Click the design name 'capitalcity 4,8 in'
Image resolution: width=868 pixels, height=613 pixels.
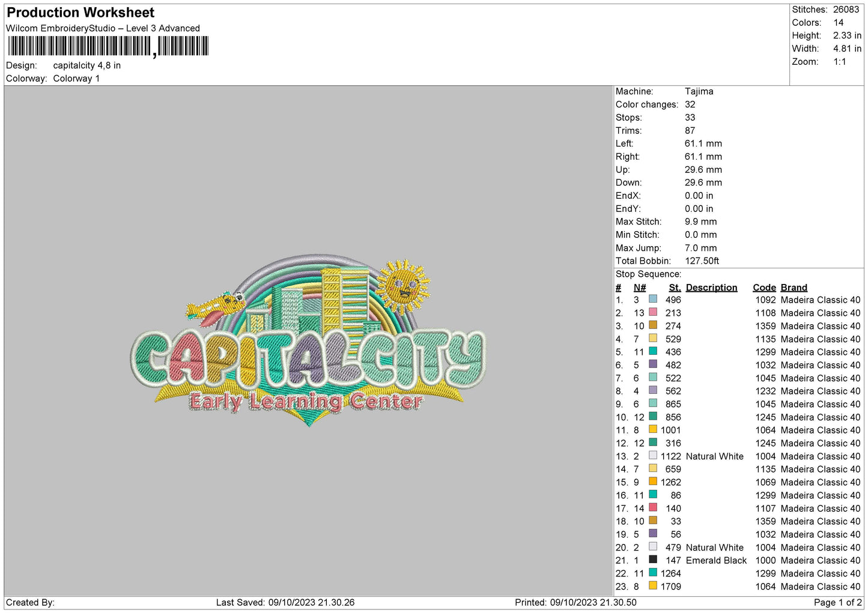(87, 65)
